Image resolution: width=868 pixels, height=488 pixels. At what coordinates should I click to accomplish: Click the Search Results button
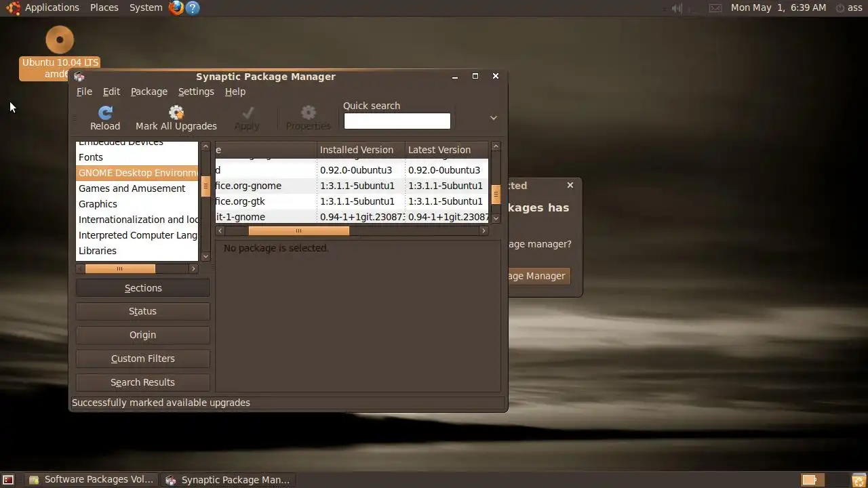pos(142,382)
